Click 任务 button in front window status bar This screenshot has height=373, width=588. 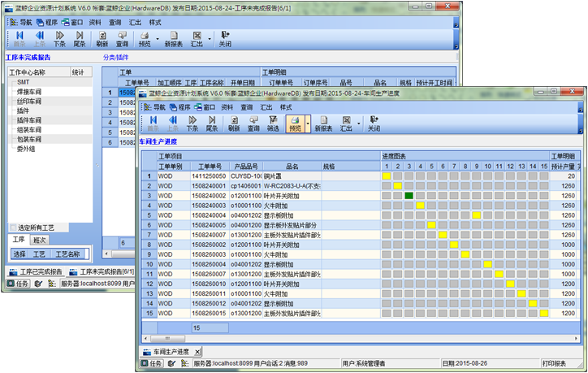pyautogui.click(x=151, y=363)
